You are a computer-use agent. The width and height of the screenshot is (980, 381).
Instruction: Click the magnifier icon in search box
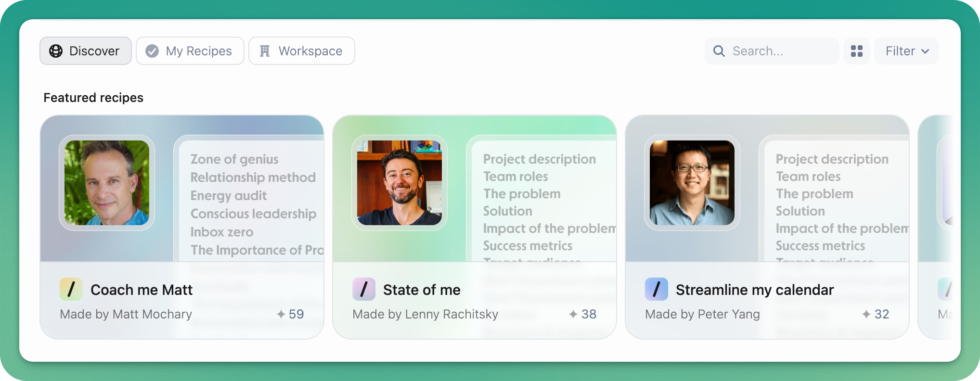tap(719, 51)
